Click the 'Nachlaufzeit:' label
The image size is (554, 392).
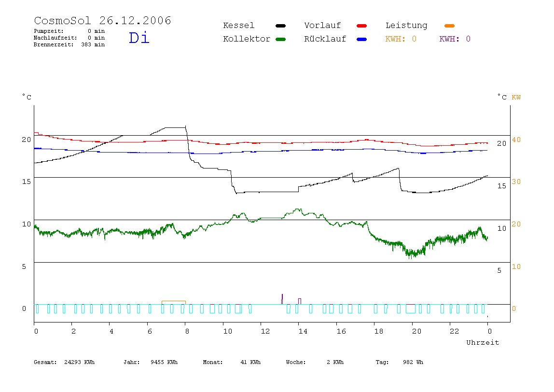pos(55,38)
